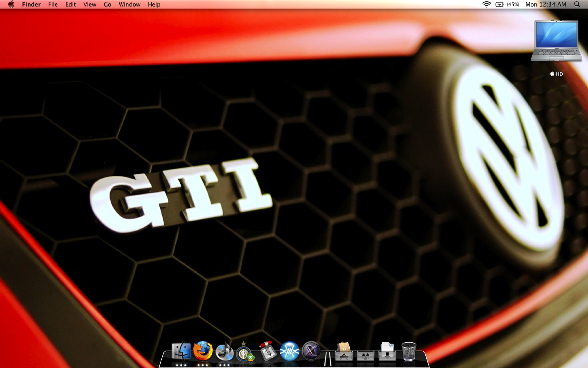The width and height of the screenshot is (588, 368).
Task: Open the Apple menu
Action: point(11,4)
